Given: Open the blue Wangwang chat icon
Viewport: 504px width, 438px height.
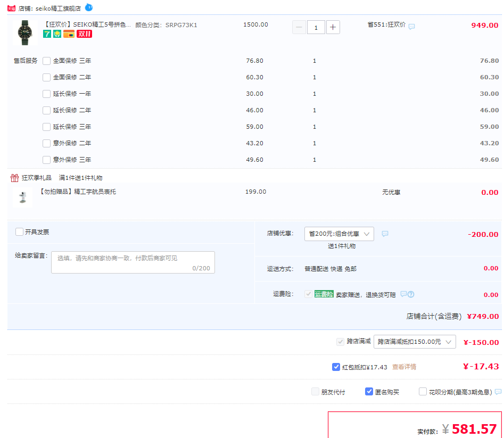Looking at the screenshot, I should point(89,7).
